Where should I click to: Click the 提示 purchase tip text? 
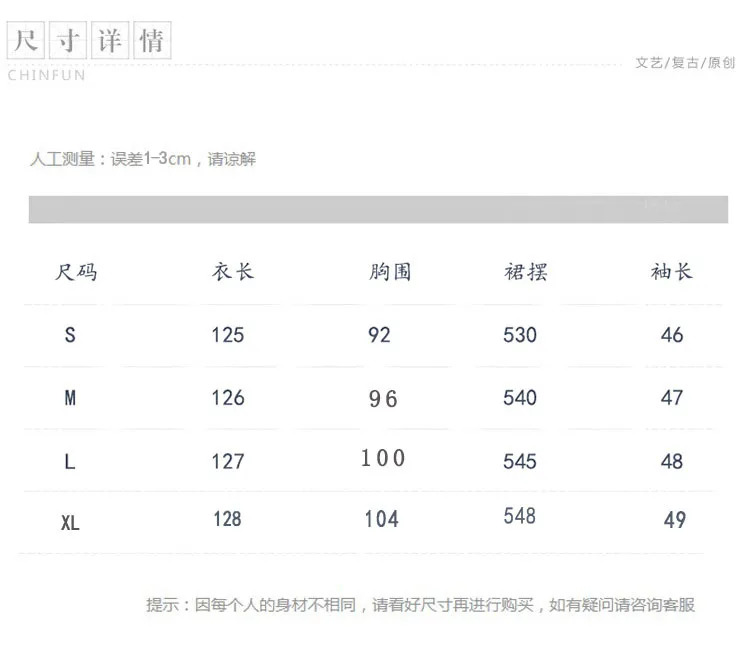pos(420,605)
